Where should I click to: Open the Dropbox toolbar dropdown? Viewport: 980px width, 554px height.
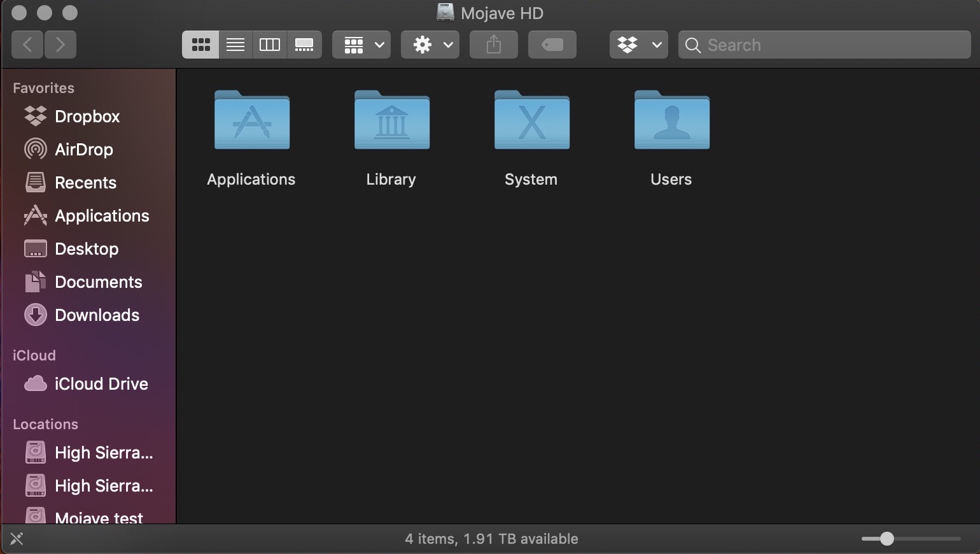[x=638, y=45]
